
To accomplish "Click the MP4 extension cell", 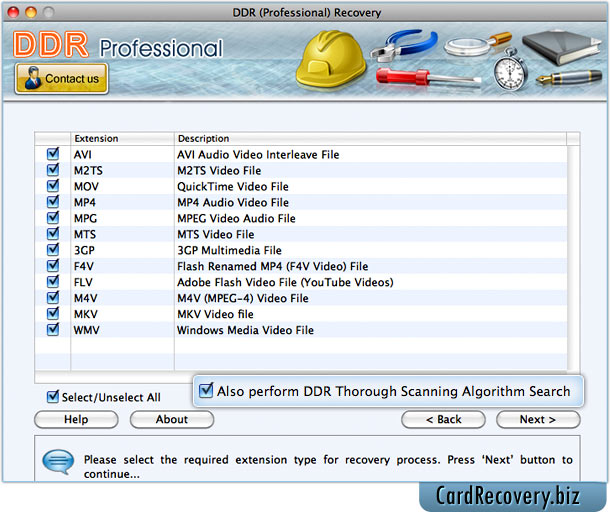I will click(x=122, y=202).
